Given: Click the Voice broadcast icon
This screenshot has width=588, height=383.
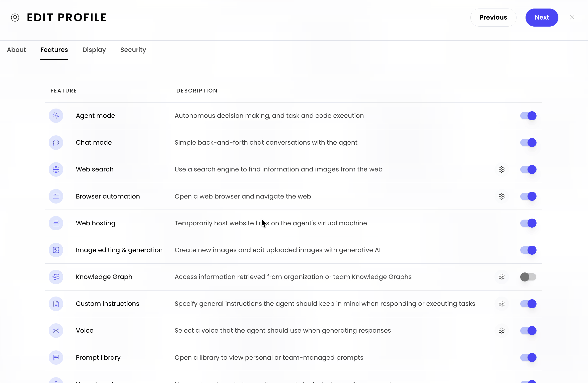Looking at the screenshot, I should (56, 331).
